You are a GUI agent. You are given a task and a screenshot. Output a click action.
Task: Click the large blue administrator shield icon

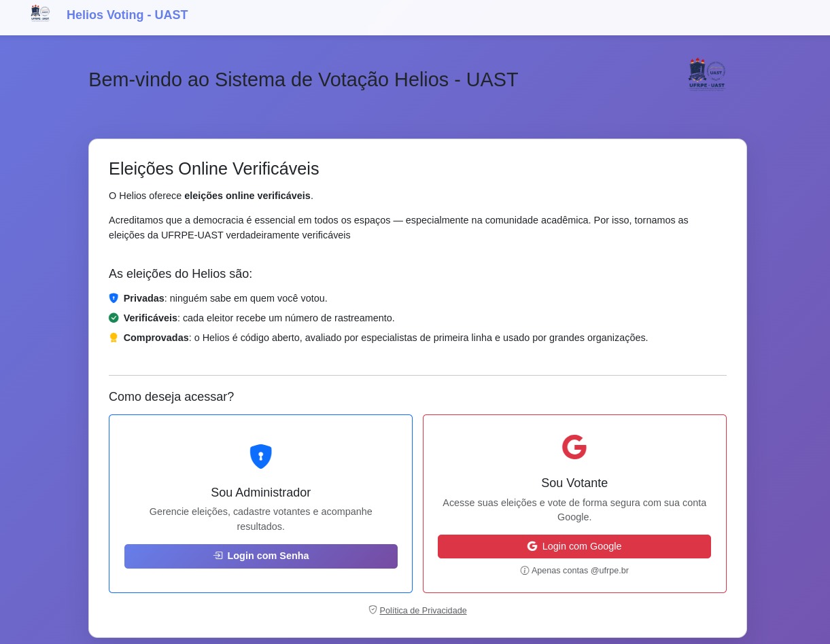click(261, 457)
